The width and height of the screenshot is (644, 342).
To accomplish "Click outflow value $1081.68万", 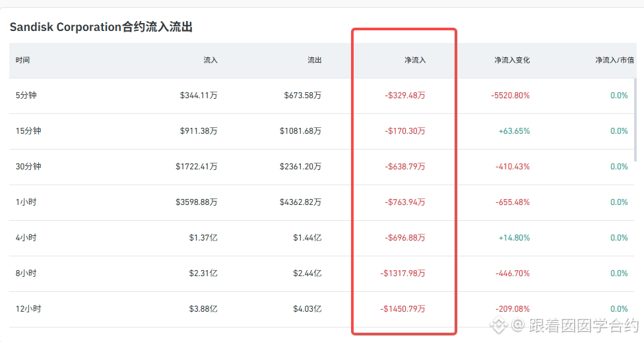I will click(301, 131).
